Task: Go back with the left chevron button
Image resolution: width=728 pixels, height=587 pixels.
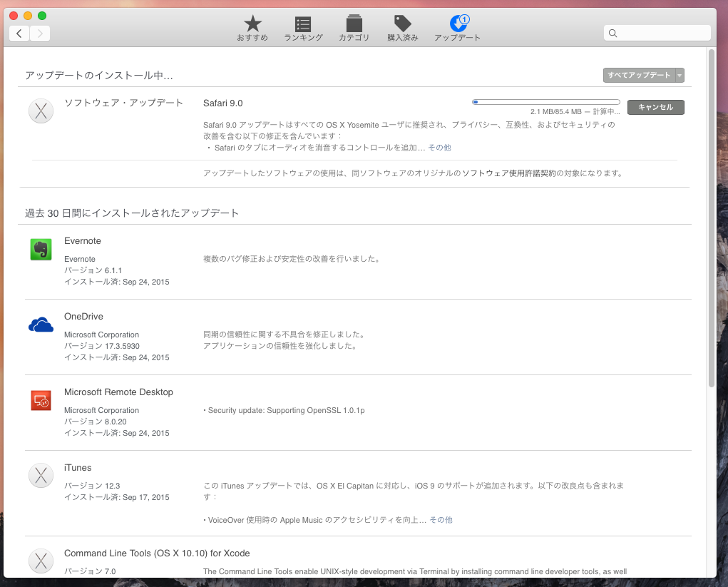Action: click(19, 34)
